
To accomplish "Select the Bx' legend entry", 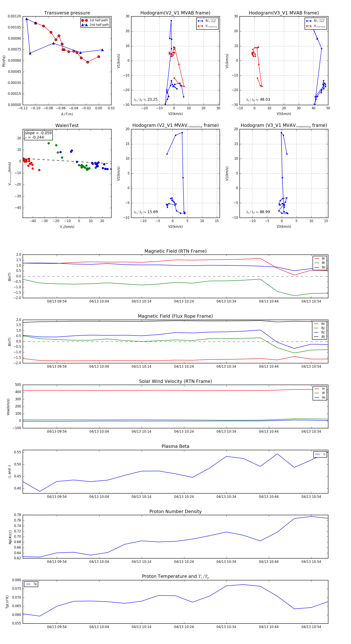I will pyautogui.click(x=320, y=324).
